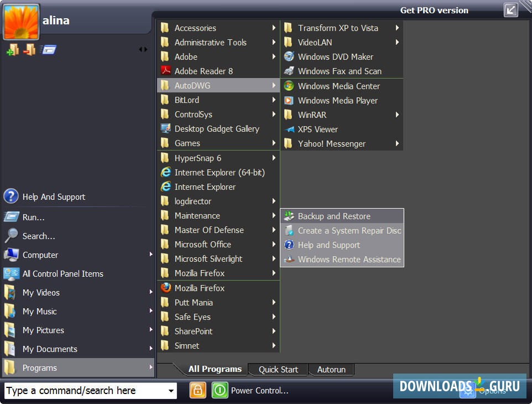
Task: Click the Windows Media Center icon
Action: pyautogui.click(x=289, y=86)
